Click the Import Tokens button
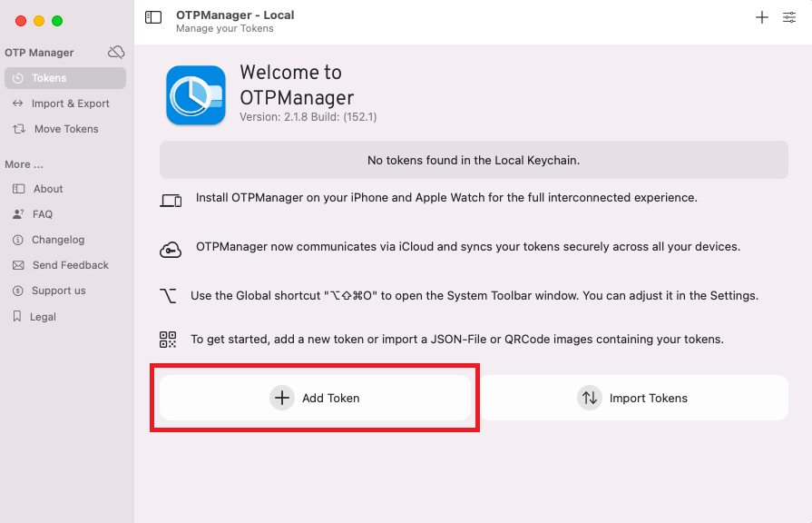The width and height of the screenshot is (812, 523). click(634, 398)
